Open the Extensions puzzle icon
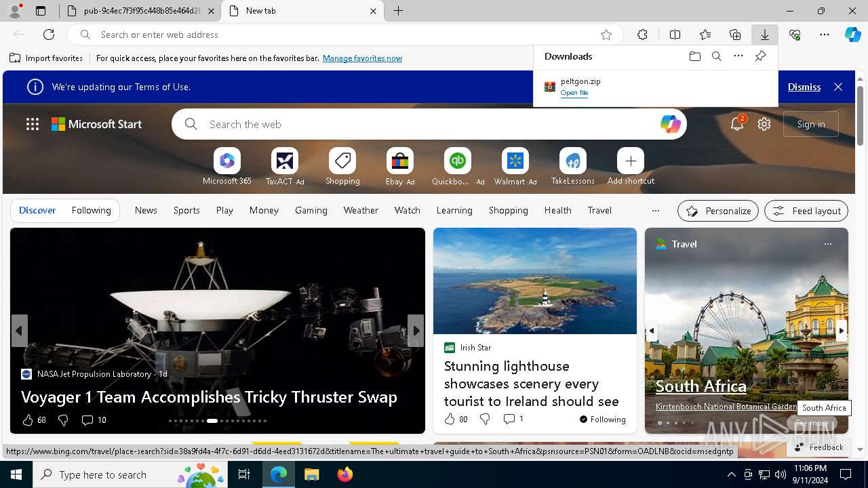 (x=642, y=35)
